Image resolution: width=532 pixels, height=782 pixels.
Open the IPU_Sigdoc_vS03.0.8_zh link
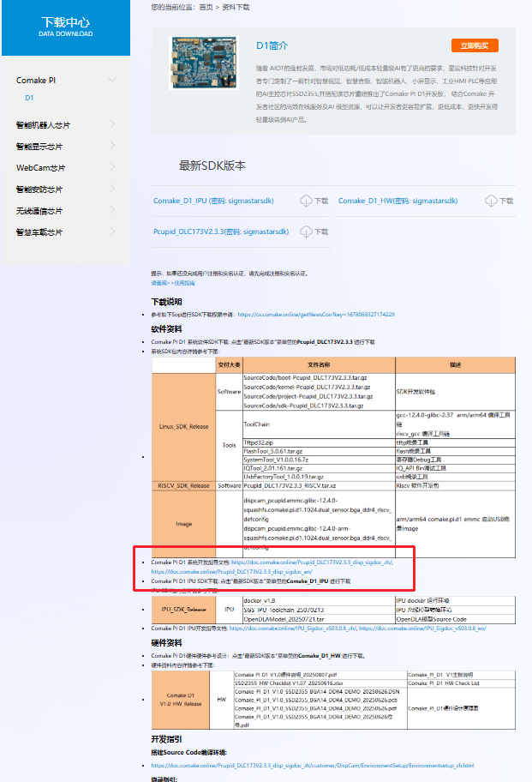click(292, 629)
